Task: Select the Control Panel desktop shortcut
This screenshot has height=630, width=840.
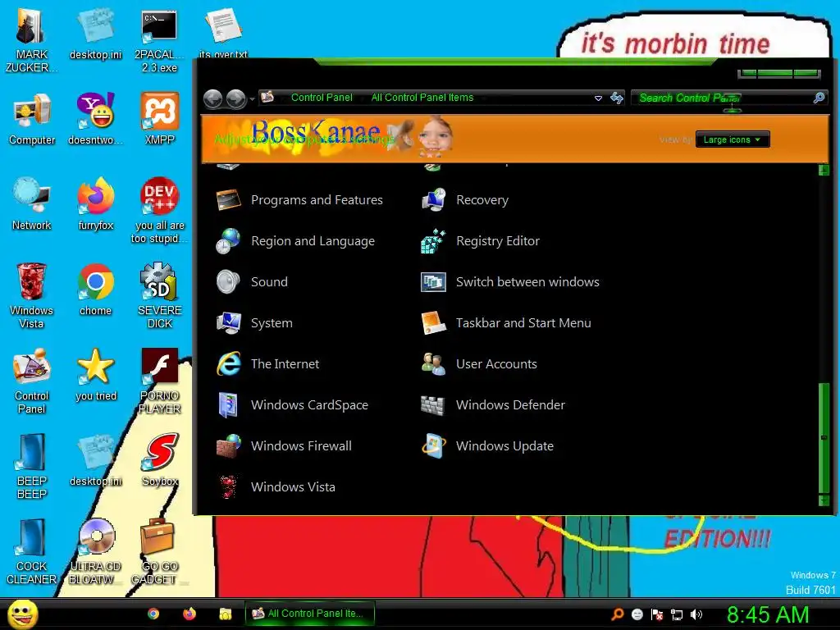Action: (32, 381)
